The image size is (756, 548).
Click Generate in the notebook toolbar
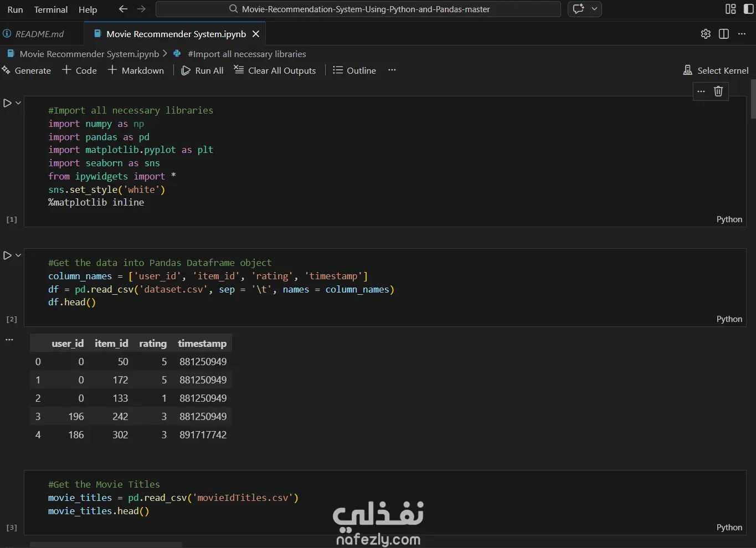[27, 70]
